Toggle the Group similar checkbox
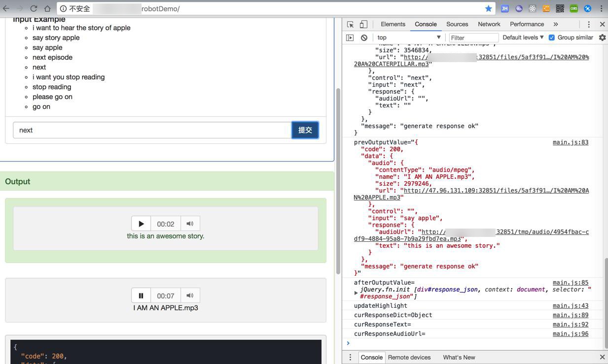Viewport: 608px width, 364px height. [x=552, y=37]
